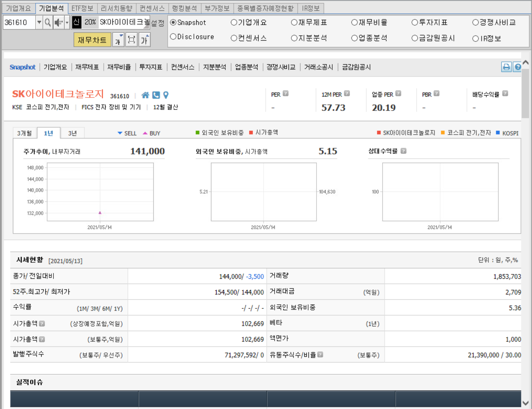The image size is (532, 409).
Task: Select the Snapshot radio button
Action: coord(173,23)
